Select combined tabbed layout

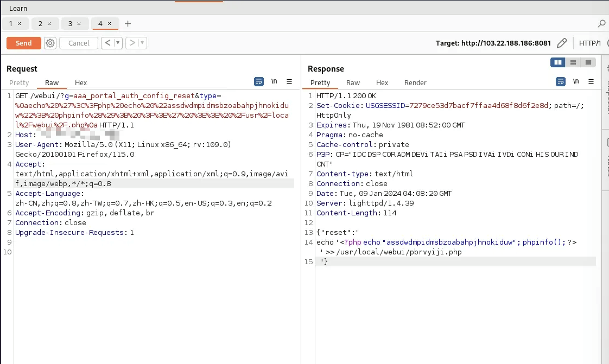click(x=588, y=62)
